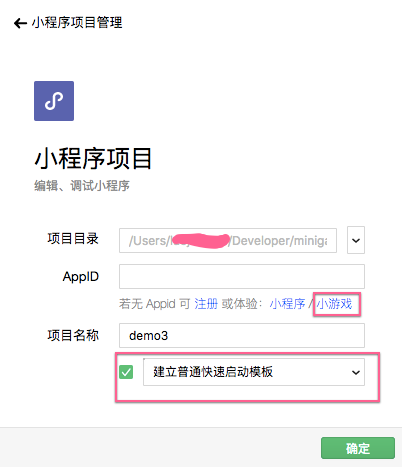402x467 pixels.
Task: Select the 小程序 trial link
Action: (287, 304)
